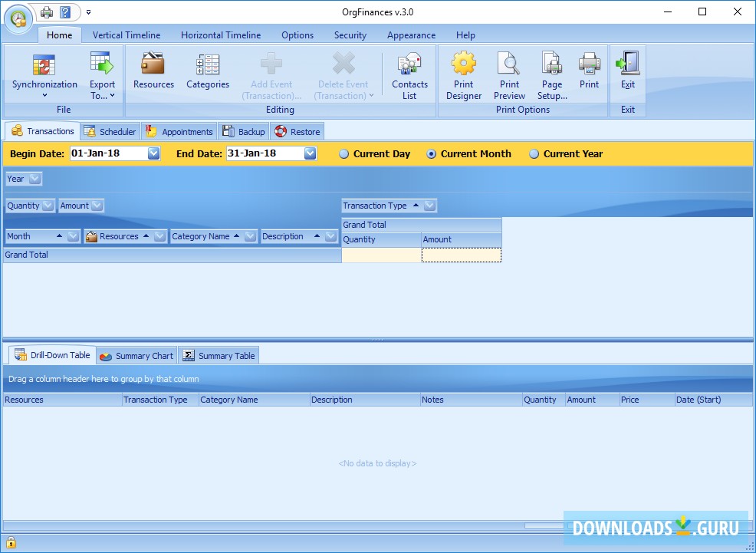
Task: Open the Resources pivot field filter dropdown
Action: pos(160,237)
